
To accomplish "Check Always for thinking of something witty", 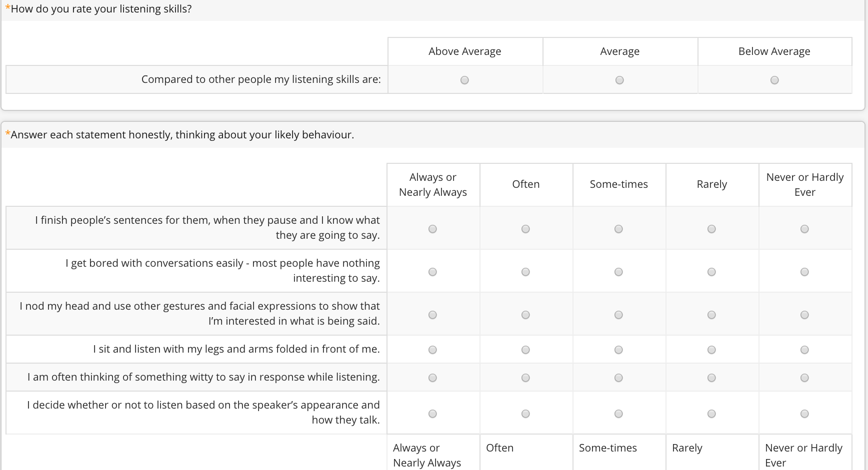I will click(x=432, y=378).
